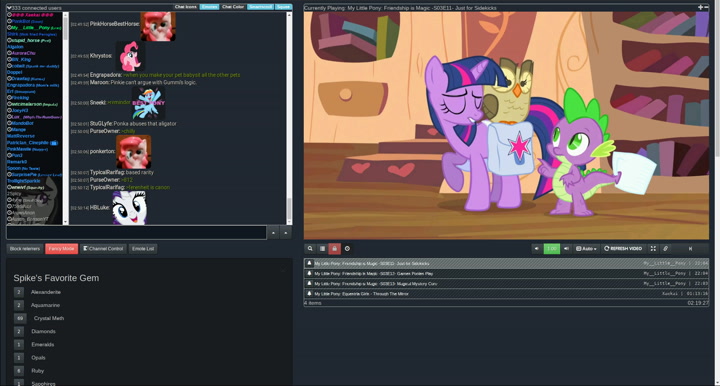Toggle the Chat Color option
Screen dimensions: 720x386
click(x=233, y=7)
